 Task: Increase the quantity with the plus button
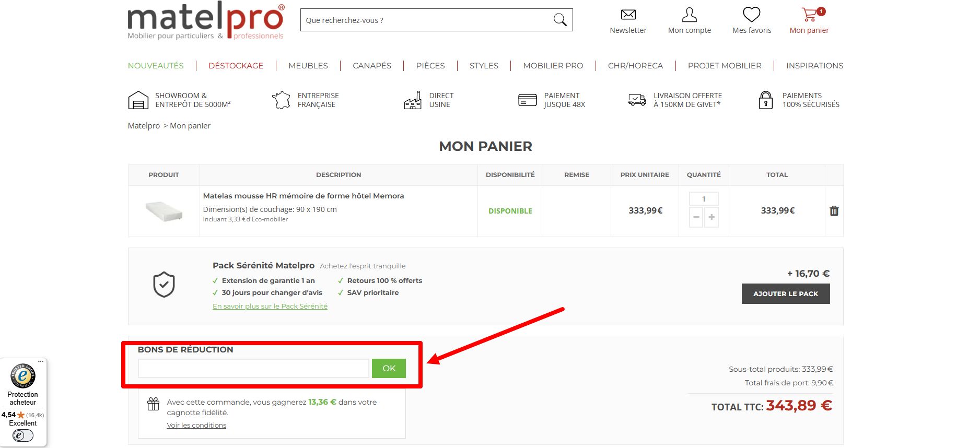coord(711,217)
